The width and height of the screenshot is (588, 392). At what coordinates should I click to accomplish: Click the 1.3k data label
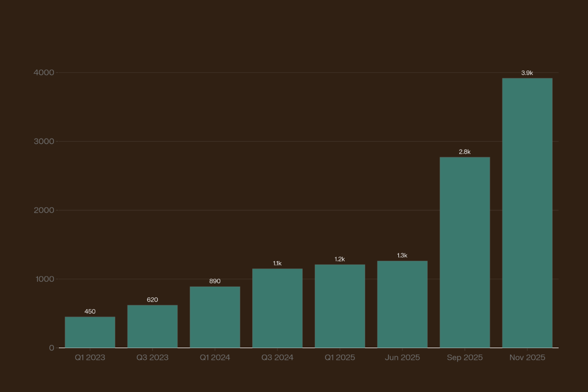tap(402, 256)
